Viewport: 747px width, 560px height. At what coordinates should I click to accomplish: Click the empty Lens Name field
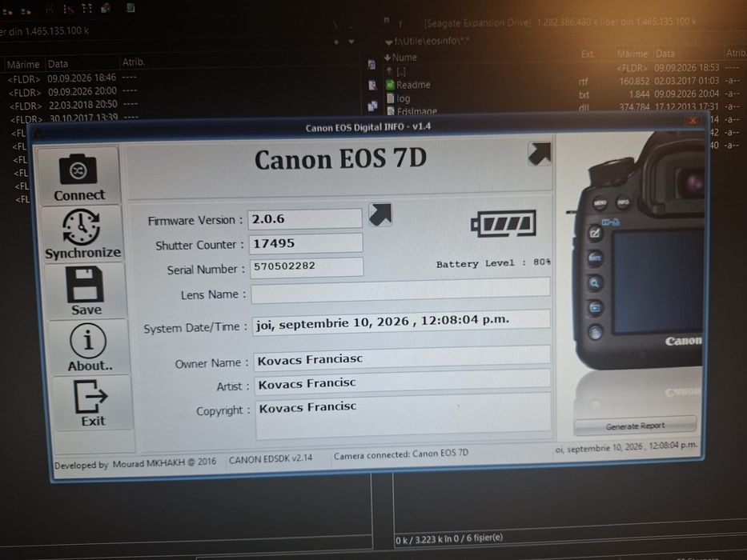point(400,290)
